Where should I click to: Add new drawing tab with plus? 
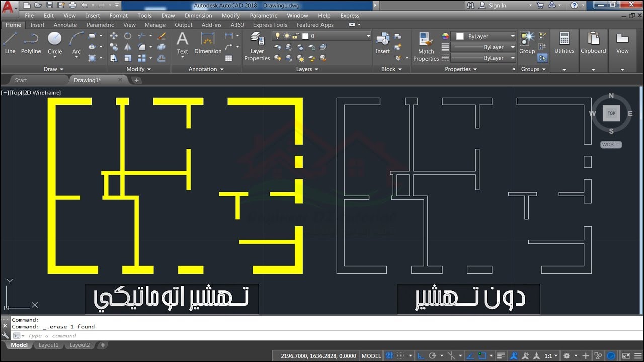136,80
